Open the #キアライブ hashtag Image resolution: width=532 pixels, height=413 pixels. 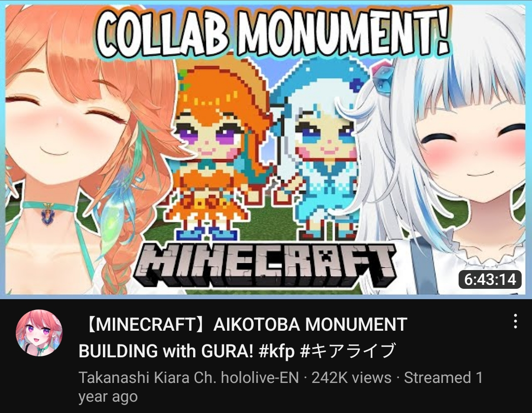click(x=348, y=350)
